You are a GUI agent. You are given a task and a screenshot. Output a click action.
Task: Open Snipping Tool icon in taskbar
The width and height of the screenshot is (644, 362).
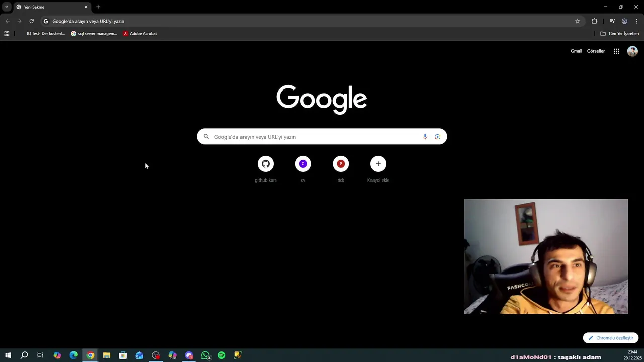[x=238, y=355]
